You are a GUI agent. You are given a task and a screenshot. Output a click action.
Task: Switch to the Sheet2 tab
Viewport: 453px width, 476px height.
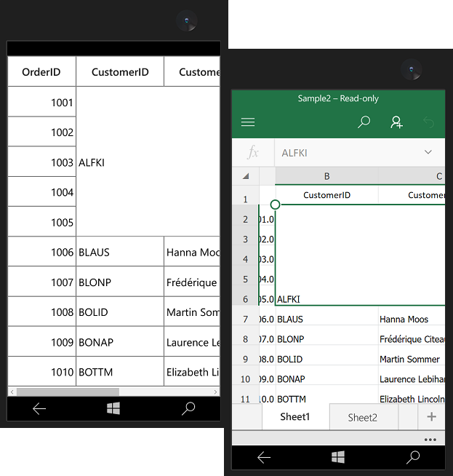pyautogui.click(x=363, y=418)
